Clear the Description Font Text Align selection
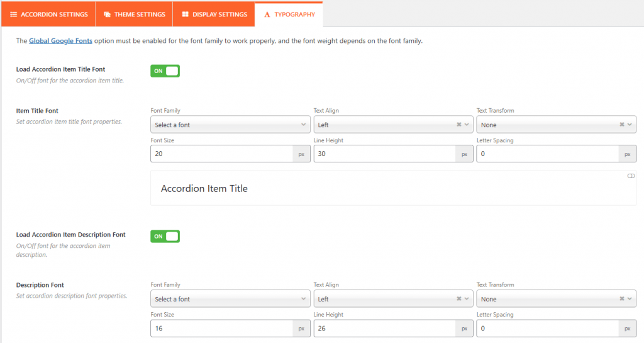This screenshot has height=343, width=644. tap(458, 299)
